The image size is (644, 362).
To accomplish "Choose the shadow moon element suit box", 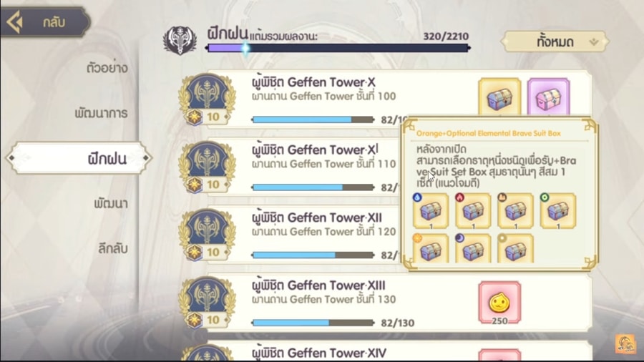I will coord(473,248).
